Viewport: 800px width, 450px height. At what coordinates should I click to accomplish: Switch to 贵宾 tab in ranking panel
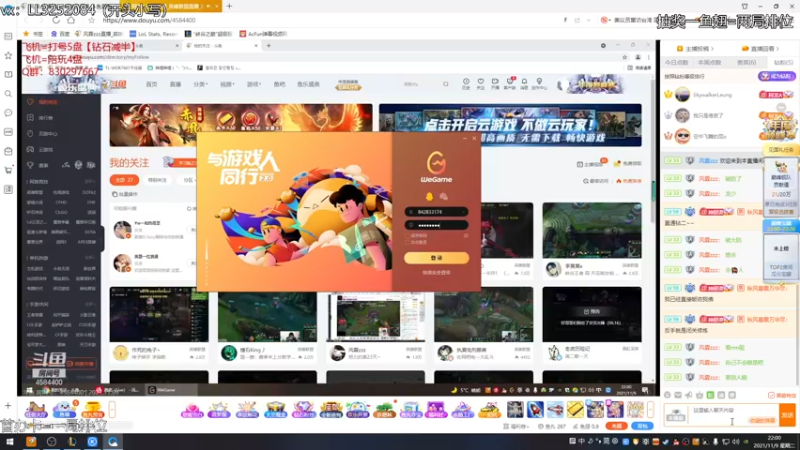click(x=746, y=62)
